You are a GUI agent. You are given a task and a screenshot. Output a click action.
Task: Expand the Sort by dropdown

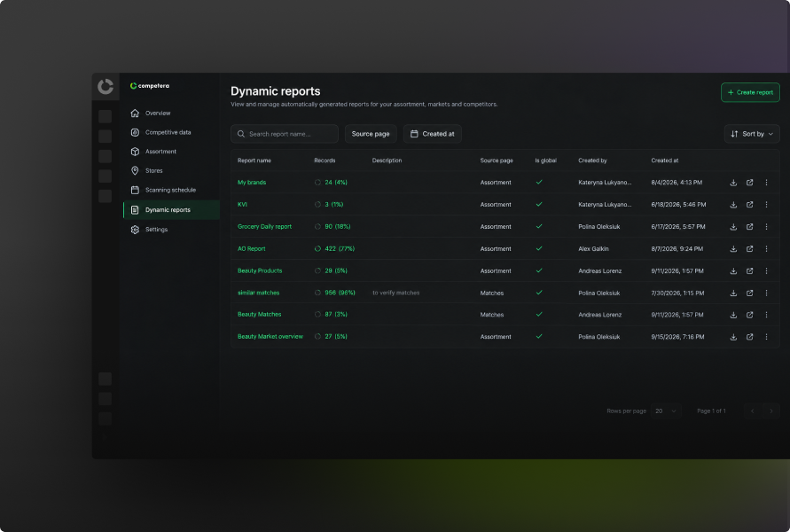pyautogui.click(x=752, y=134)
